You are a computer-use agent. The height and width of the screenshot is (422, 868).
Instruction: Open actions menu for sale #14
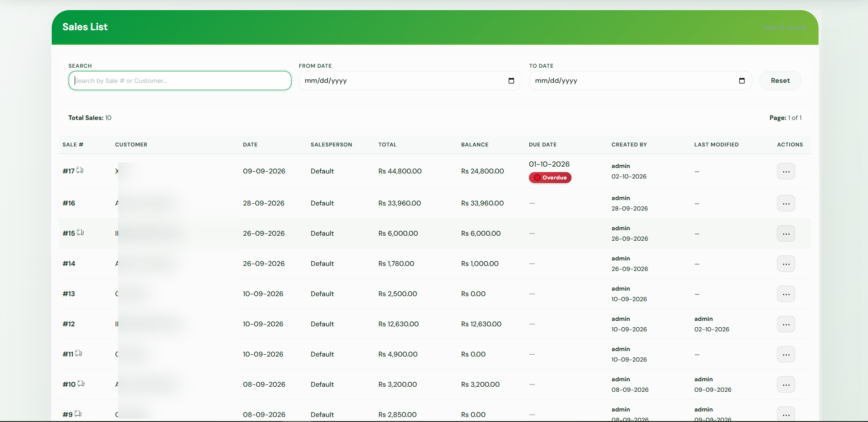point(786,264)
